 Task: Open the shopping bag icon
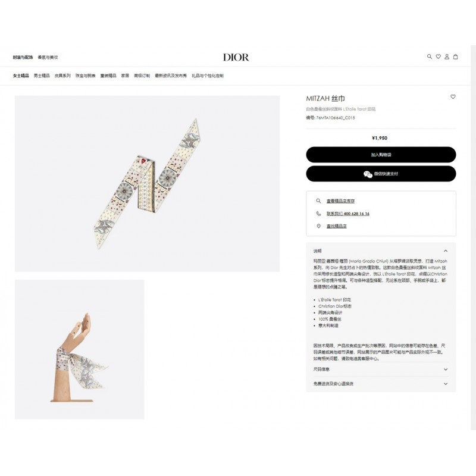pyautogui.click(x=455, y=57)
